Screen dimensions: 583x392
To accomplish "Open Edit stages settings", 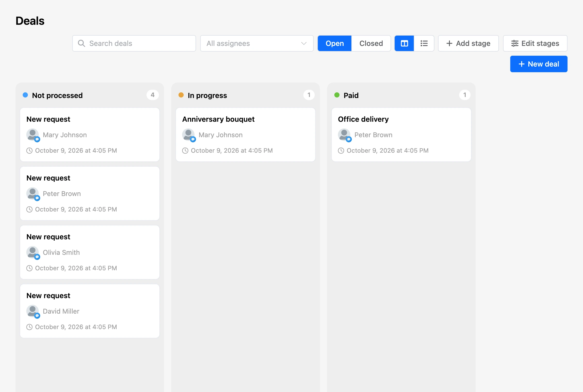I will point(535,43).
